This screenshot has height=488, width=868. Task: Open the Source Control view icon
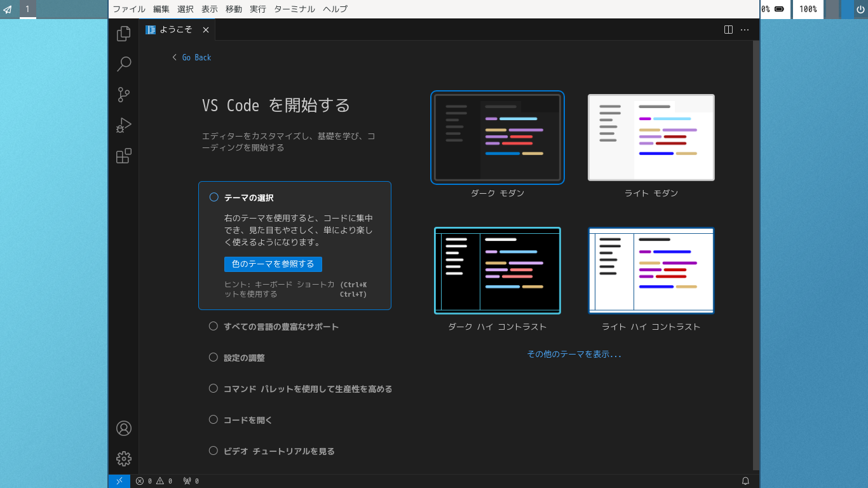click(x=124, y=95)
